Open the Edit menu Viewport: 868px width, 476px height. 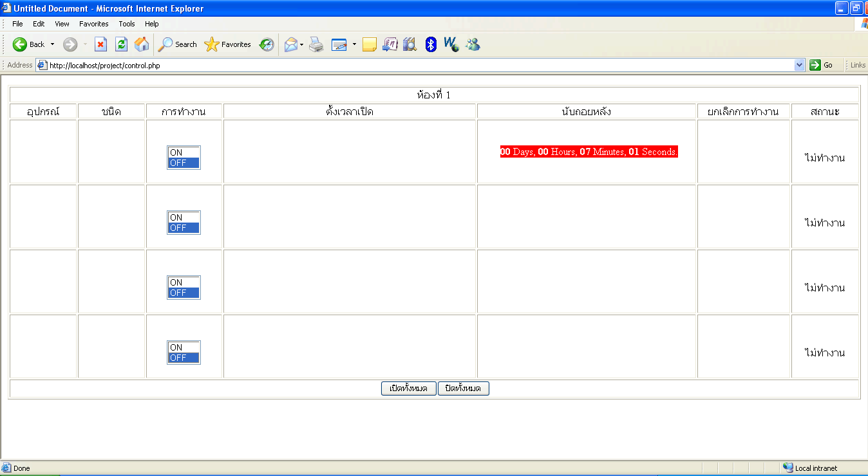pyautogui.click(x=39, y=24)
